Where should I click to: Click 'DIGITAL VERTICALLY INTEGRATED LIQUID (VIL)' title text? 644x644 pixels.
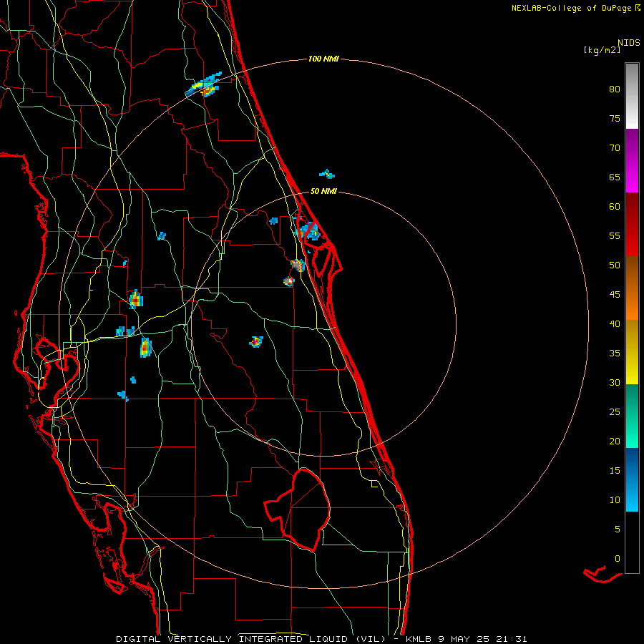coord(251,639)
